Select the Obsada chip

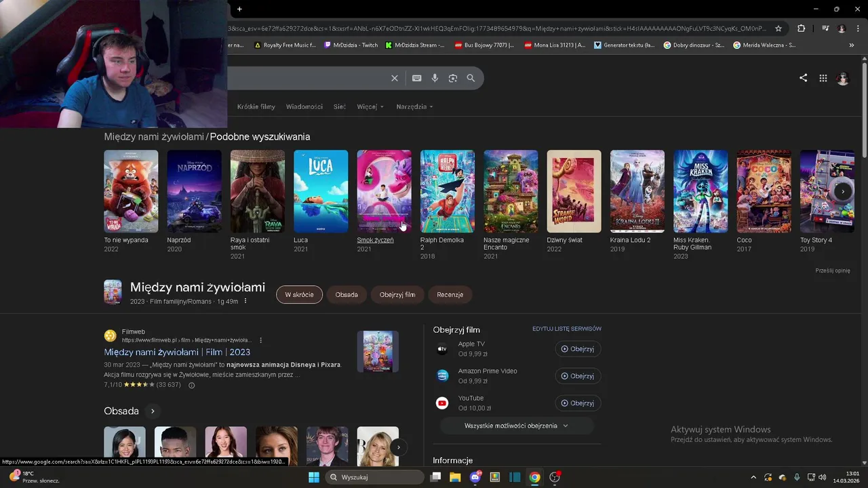[x=347, y=295]
